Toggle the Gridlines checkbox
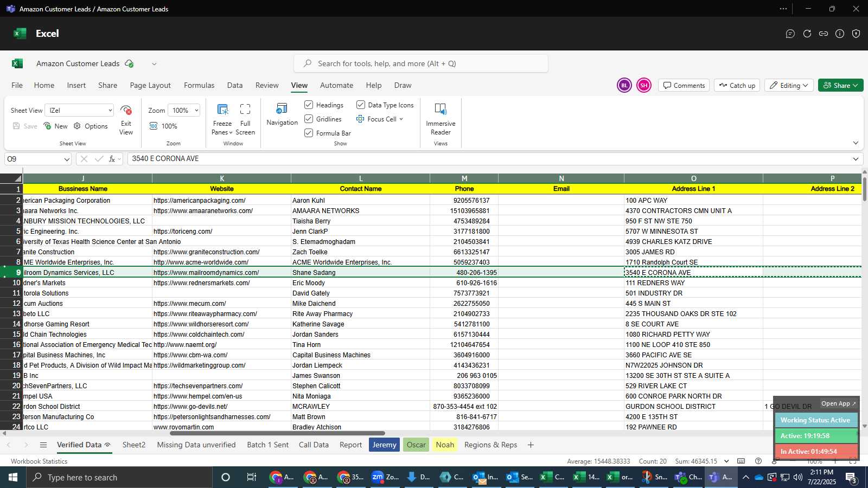 pos(309,119)
